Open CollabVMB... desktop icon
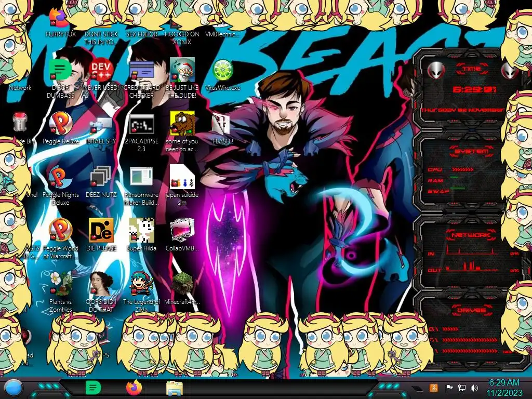Image resolution: width=532 pixels, height=399 pixels. click(x=182, y=235)
